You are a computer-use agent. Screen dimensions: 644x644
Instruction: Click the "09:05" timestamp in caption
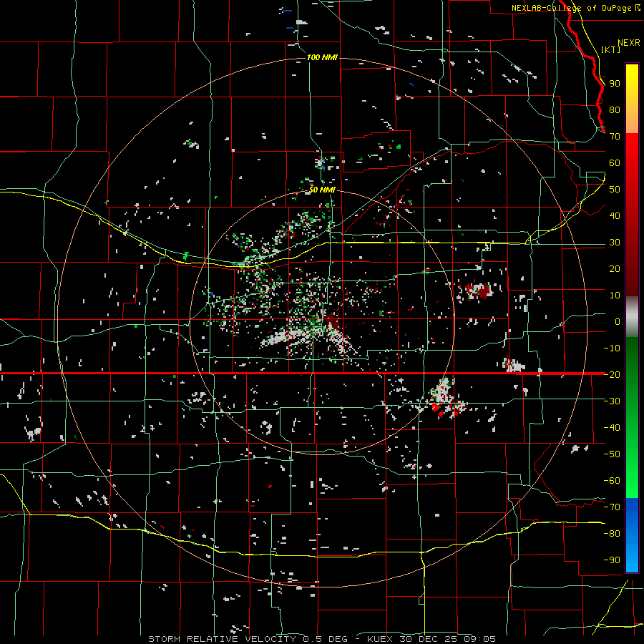click(480, 639)
